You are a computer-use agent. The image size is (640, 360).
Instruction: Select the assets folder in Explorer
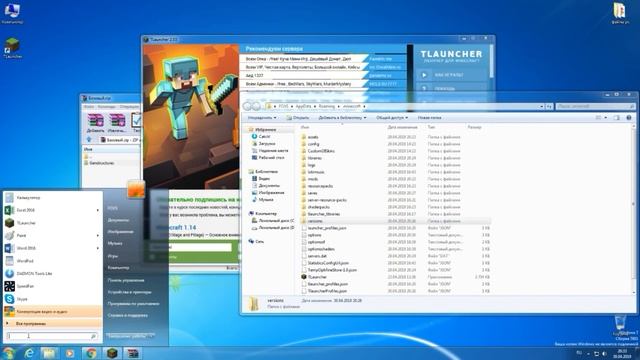(x=313, y=137)
